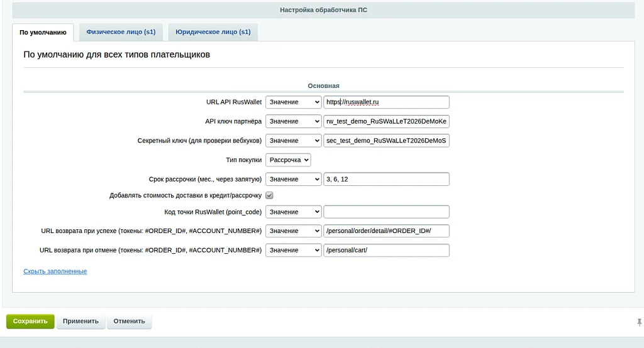Click the pin icon at the bottom right
The height and width of the screenshot is (348, 644).
[639, 322]
